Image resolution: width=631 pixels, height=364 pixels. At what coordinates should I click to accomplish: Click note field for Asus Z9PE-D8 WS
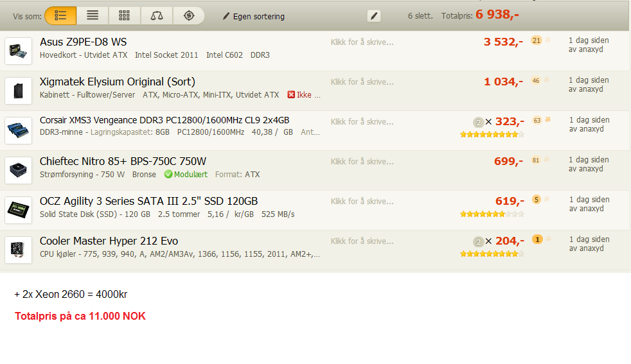pyautogui.click(x=362, y=42)
